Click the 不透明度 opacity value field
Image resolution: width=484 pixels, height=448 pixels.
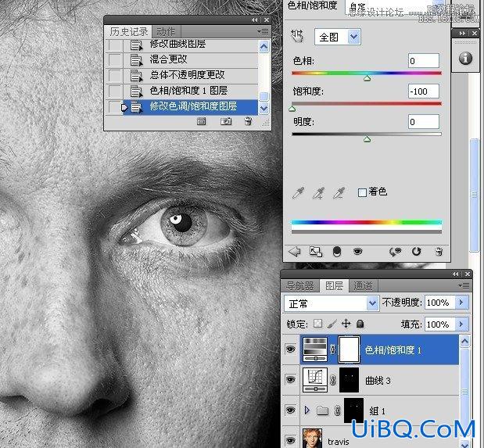(439, 303)
